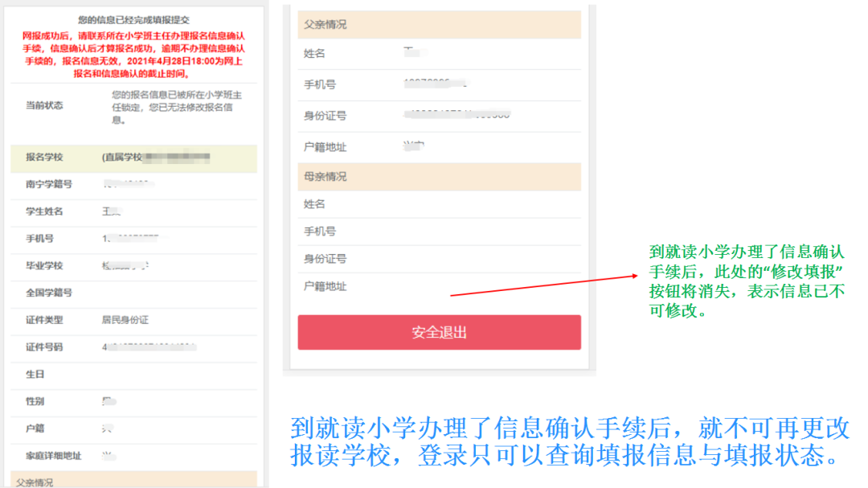Click the 母亲情况 section header
868x488 pixels.
439,177
